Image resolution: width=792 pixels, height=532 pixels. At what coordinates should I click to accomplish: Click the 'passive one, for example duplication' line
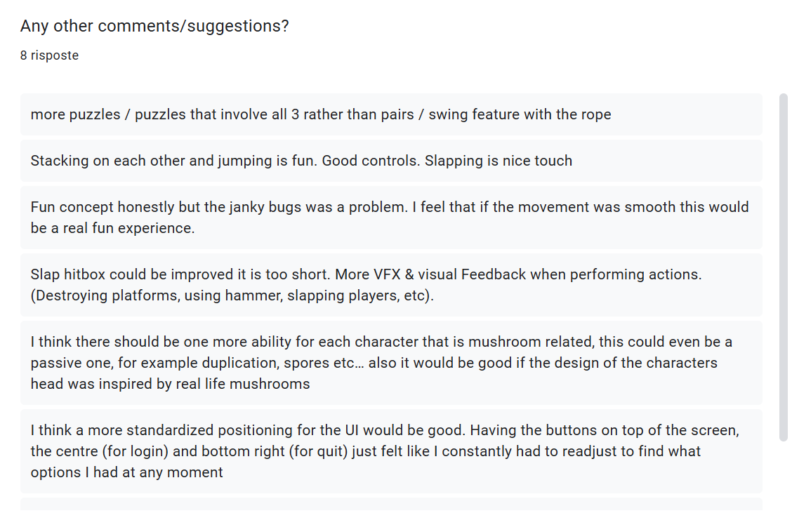pos(374,363)
